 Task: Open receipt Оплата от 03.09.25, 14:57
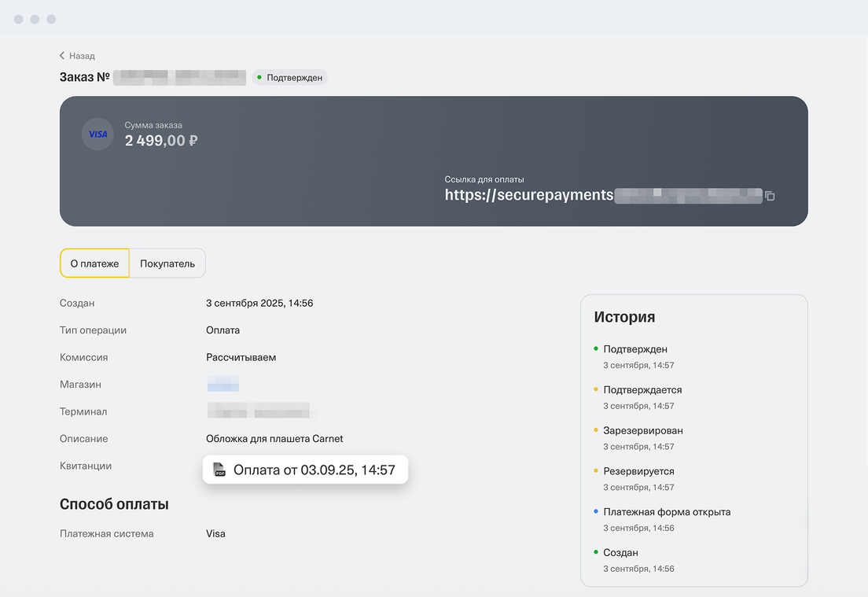(314, 470)
